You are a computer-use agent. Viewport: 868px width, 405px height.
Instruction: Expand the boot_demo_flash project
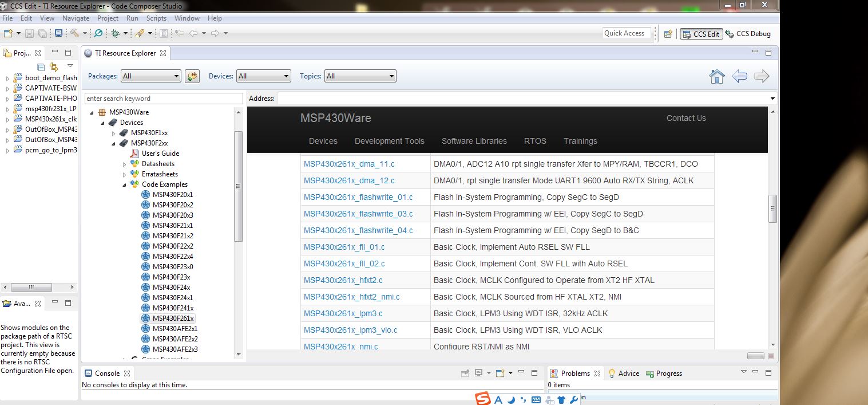pos(7,78)
